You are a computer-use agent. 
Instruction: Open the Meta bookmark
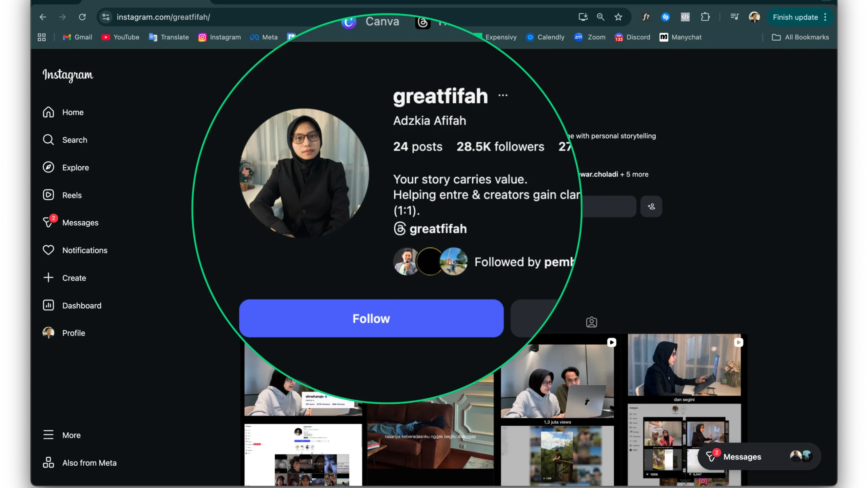point(264,37)
